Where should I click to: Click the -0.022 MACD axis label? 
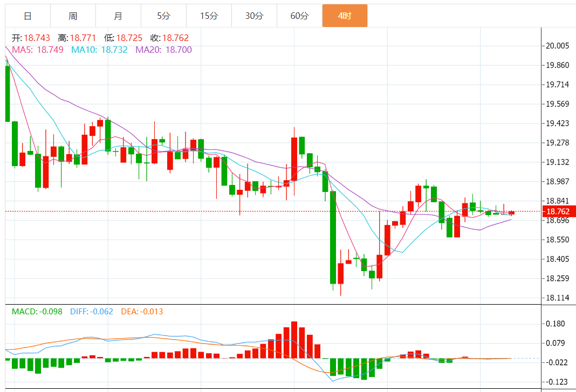(x=556, y=362)
